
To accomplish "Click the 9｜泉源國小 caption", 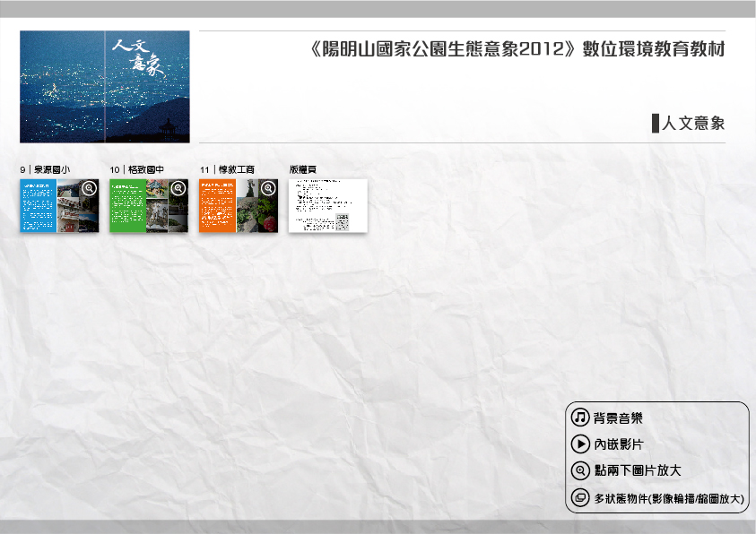I will click(45, 169).
